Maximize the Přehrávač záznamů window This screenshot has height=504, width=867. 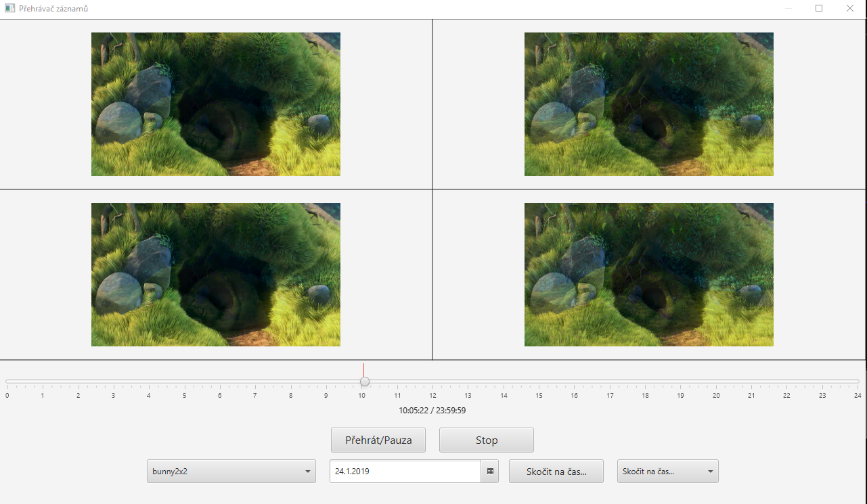click(x=819, y=9)
